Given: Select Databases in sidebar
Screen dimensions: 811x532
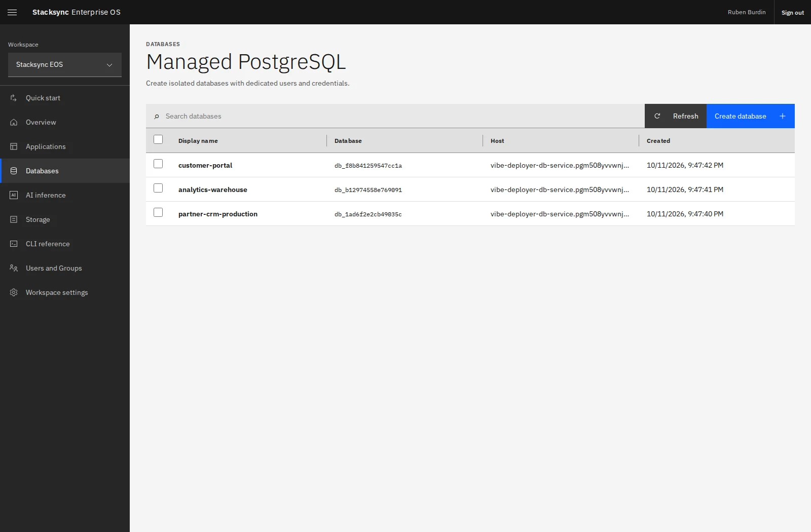Looking at the screenshot, I should point(65,171).
